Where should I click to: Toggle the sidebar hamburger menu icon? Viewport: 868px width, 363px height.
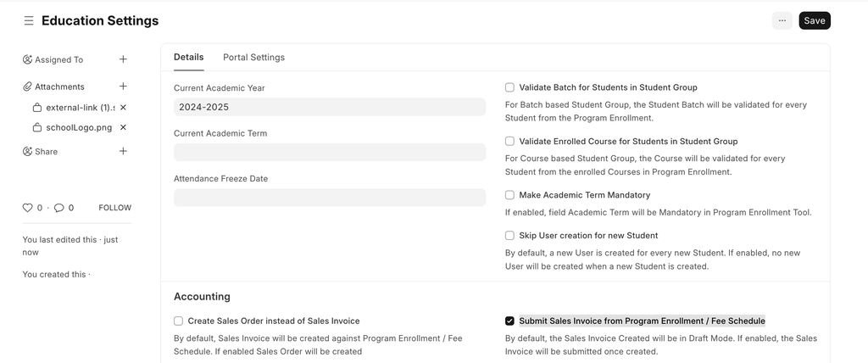click(29, 20)
